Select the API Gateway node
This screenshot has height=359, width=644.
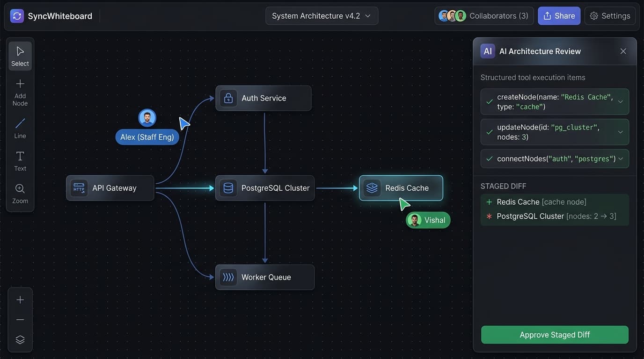click(x=110, y=188)
